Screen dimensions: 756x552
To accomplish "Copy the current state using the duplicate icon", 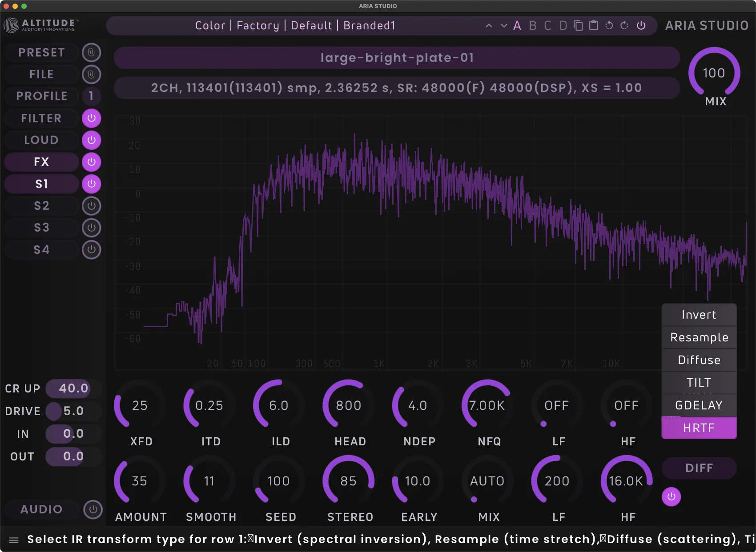I will [x=578, y=25].
